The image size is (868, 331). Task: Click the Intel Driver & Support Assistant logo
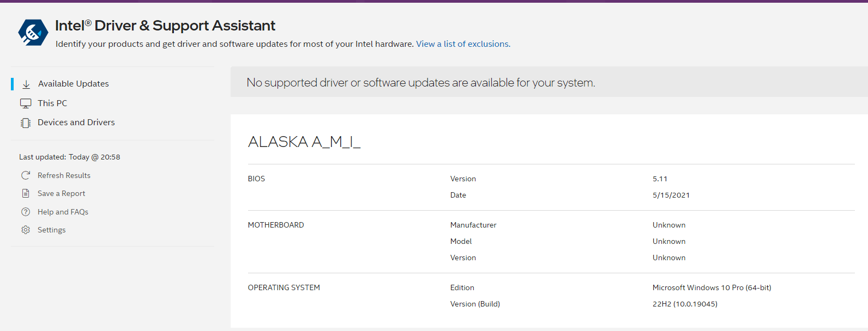pos(33,33)
